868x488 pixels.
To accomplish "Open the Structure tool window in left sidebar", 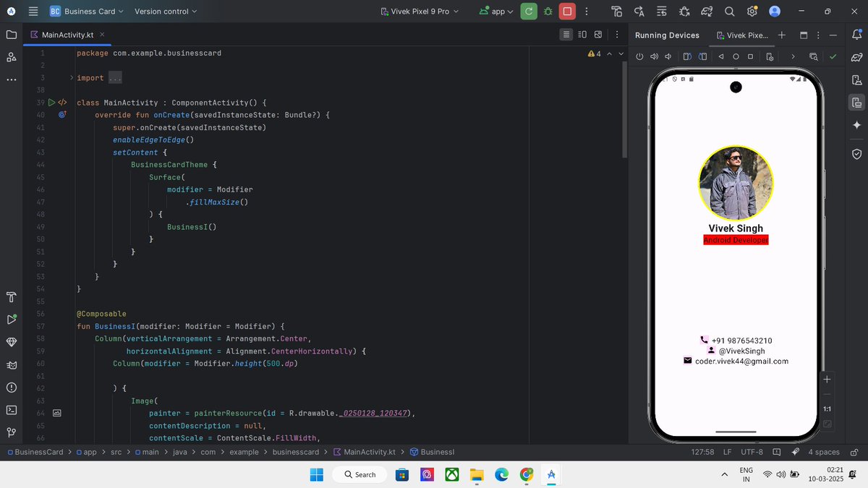I will [11, 57].
